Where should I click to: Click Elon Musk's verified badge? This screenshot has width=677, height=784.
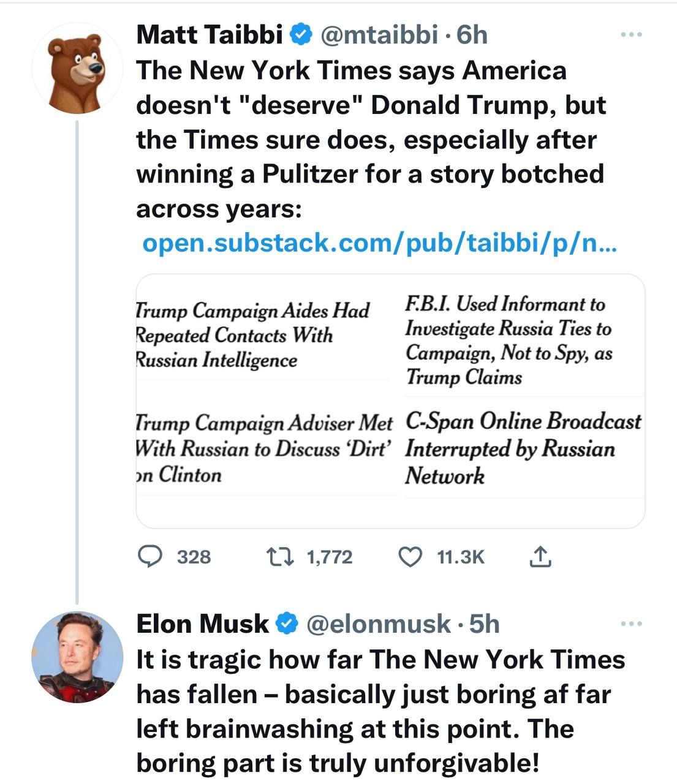(287, 624)
